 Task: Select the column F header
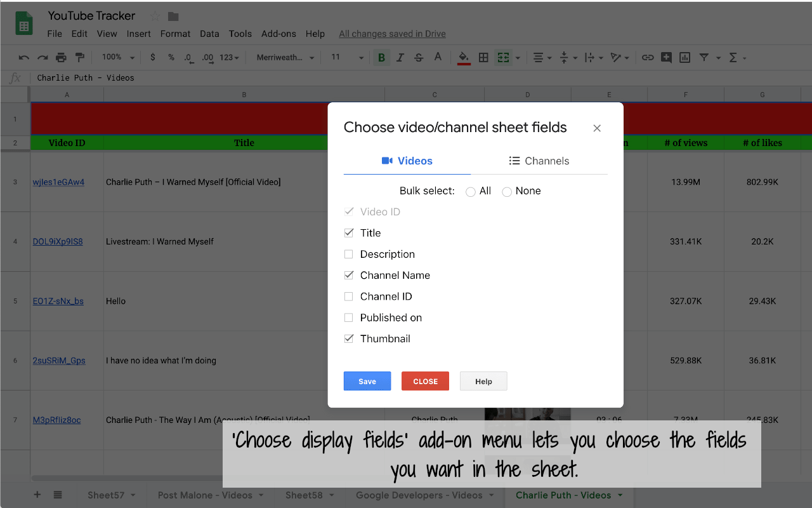click(x=686, y=95)
